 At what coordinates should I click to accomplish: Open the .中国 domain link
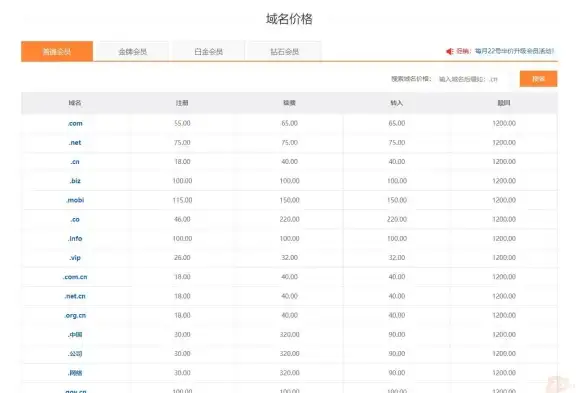click(75, 334)
